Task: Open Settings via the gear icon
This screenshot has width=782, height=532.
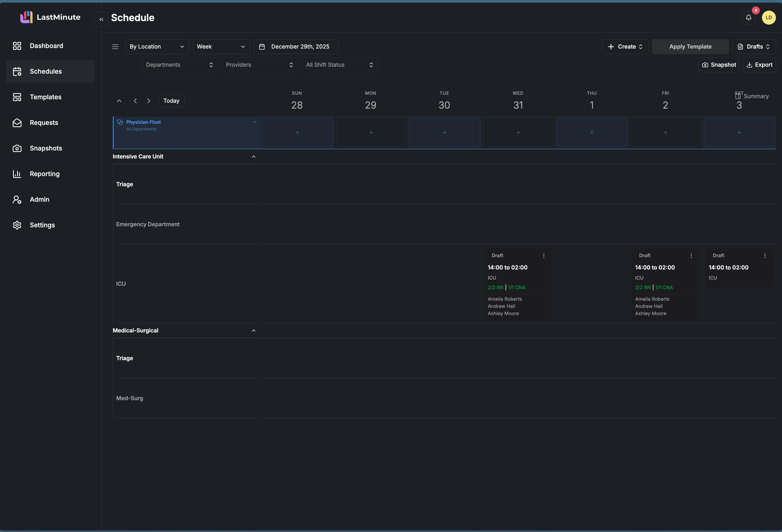Action: pyautogui.click(x=17, y=225)
